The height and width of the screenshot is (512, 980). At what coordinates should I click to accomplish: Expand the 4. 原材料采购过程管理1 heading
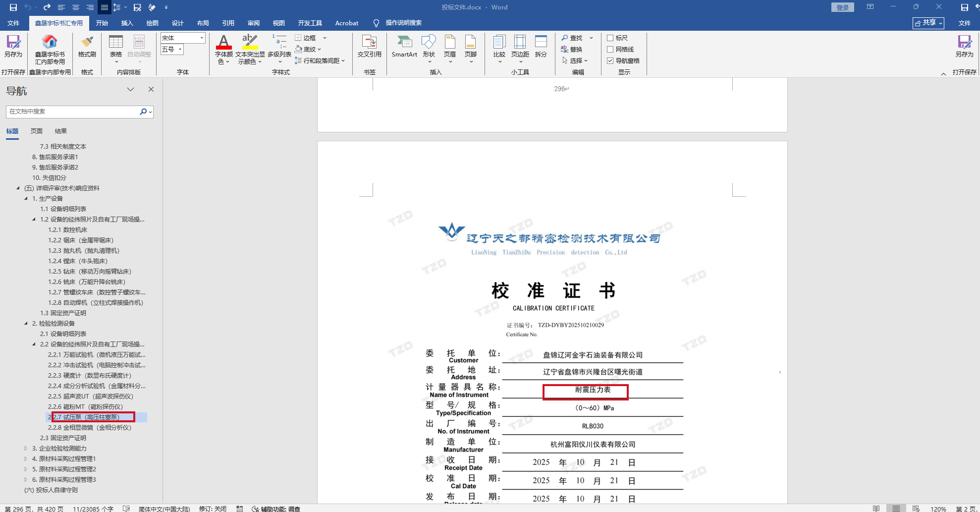pyautogui.click(x=26, y=459)
